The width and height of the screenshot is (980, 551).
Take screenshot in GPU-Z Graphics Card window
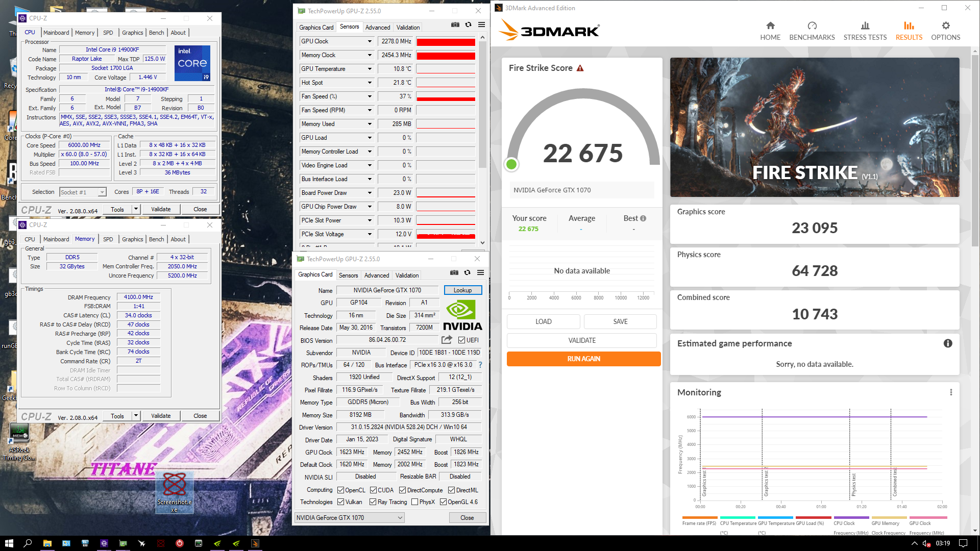[x=454, y=272]
